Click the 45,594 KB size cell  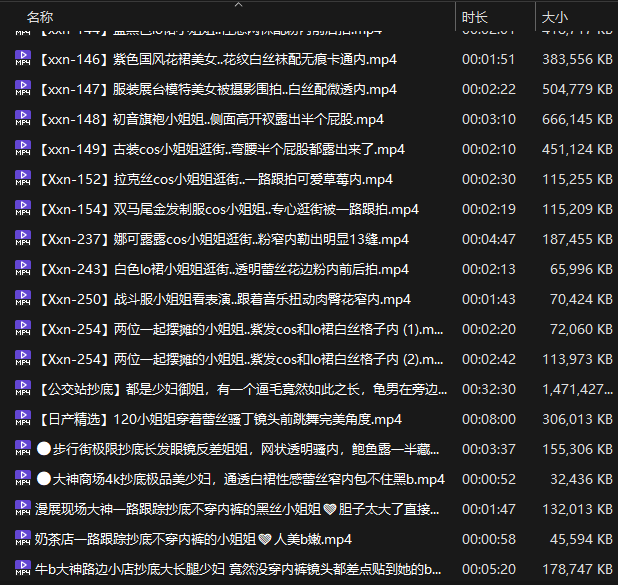pos(578,539)
